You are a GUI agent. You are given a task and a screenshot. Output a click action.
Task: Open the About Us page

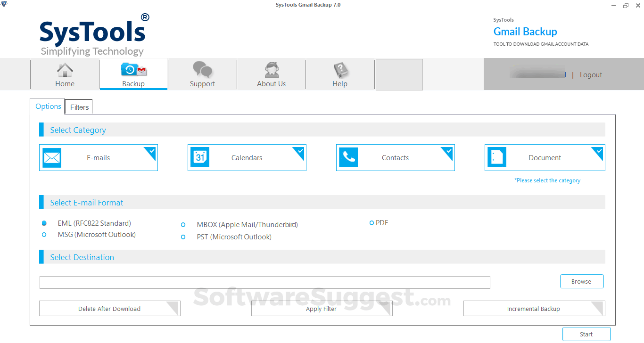(271, 73)
